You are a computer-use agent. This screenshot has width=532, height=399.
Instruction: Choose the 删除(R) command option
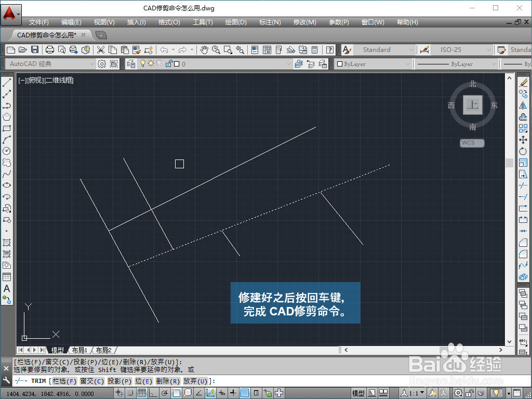(x=168, y=381)
